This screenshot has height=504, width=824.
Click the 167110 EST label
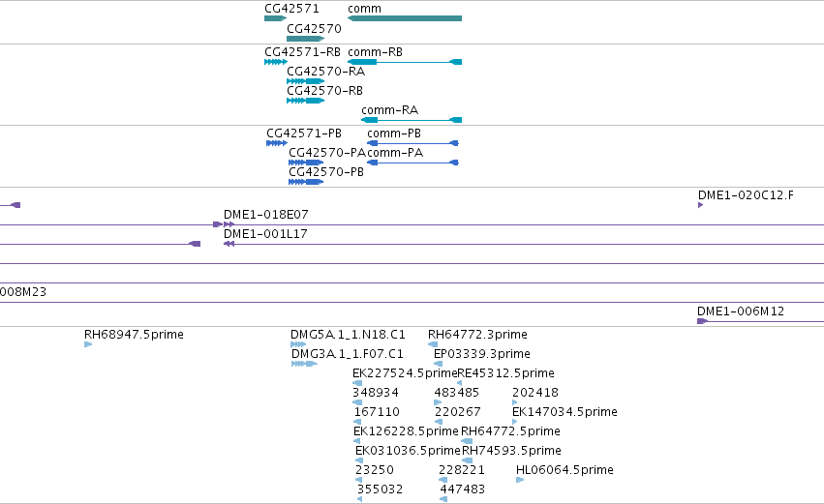point(377,412)
